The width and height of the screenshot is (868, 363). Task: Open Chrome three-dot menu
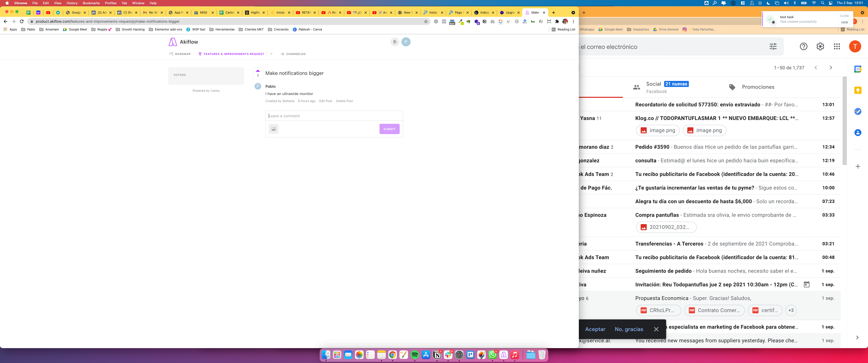[573, 21]
